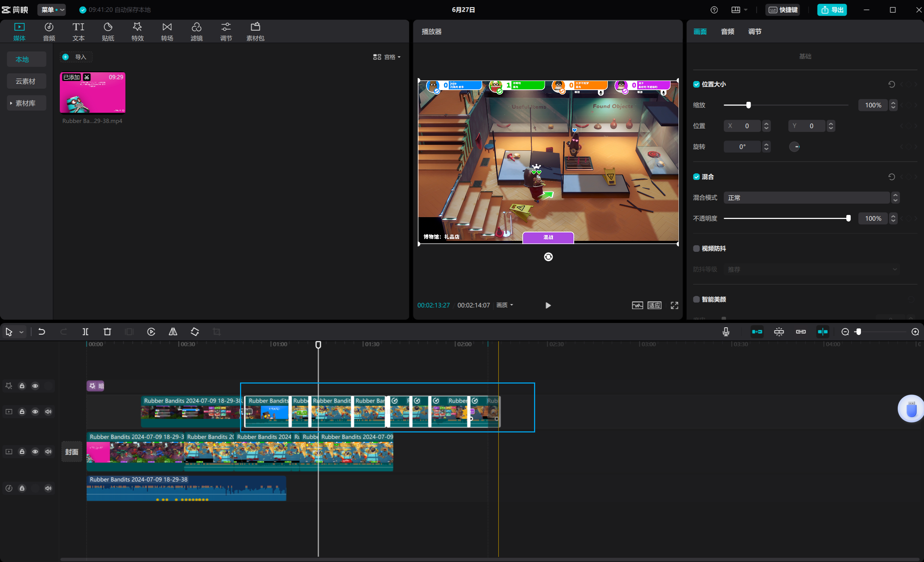Open the 音频 audio library icon
The image size is (924, 562).
[49, 31]
